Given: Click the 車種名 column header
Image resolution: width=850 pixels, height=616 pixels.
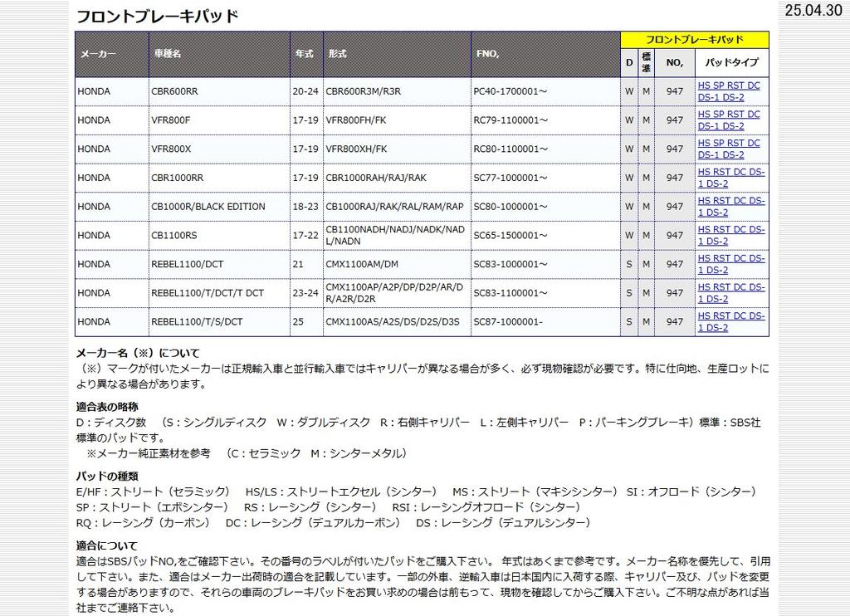Looking at the screenshot, I should tap(167, 54).
